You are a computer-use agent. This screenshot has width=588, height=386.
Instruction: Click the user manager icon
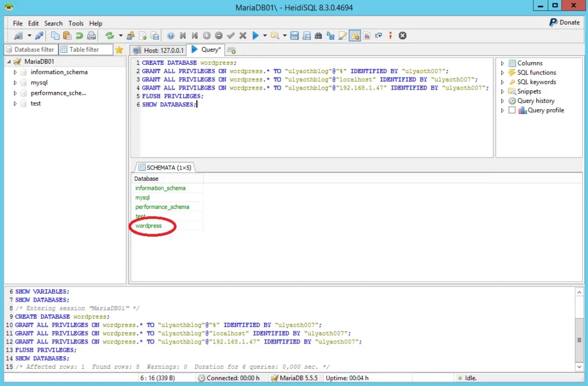131,36
